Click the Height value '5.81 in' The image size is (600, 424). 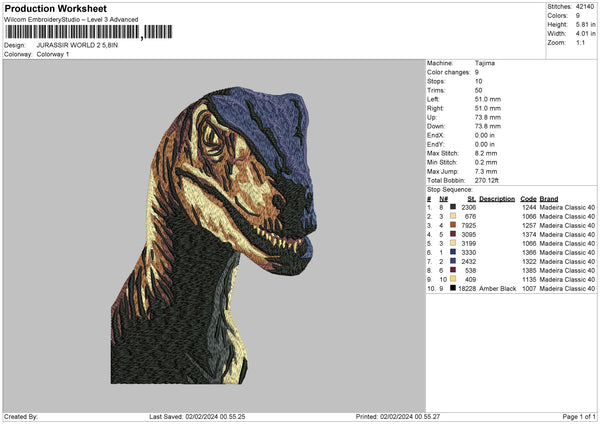(x=585, y=24)
